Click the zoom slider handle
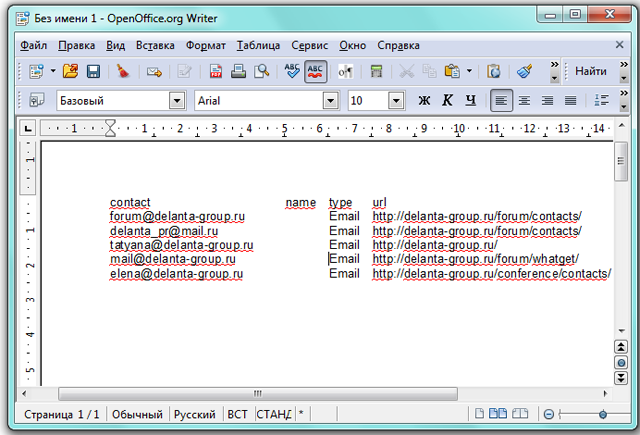 pyautogui.click(x=603, y=415)
